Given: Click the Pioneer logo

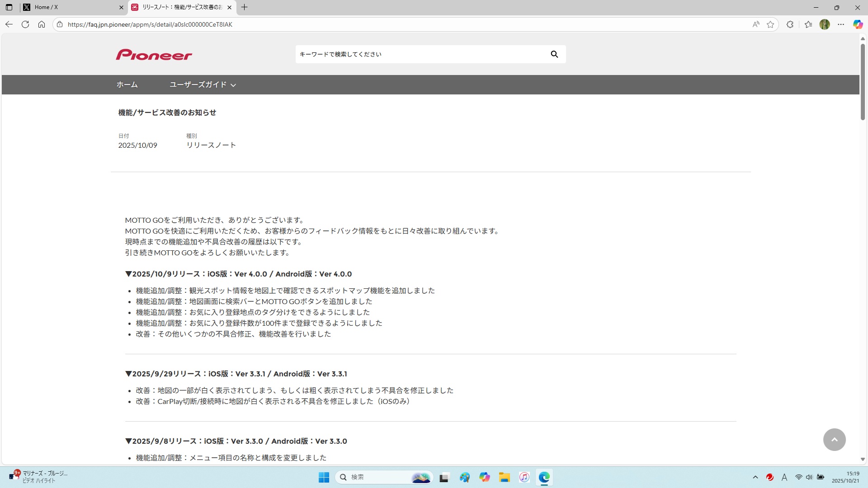Looking at the screenshot, I should tap(154, 55).
